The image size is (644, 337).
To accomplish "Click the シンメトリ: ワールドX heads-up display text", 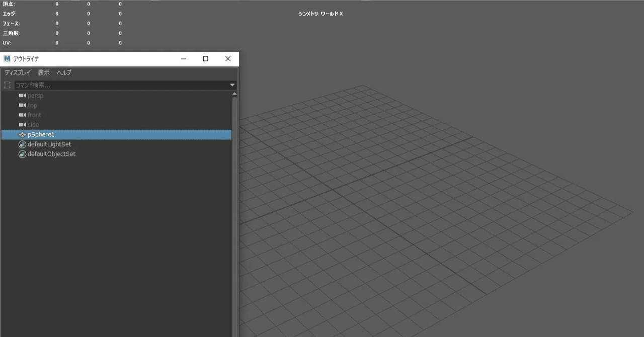I will 321,14.
